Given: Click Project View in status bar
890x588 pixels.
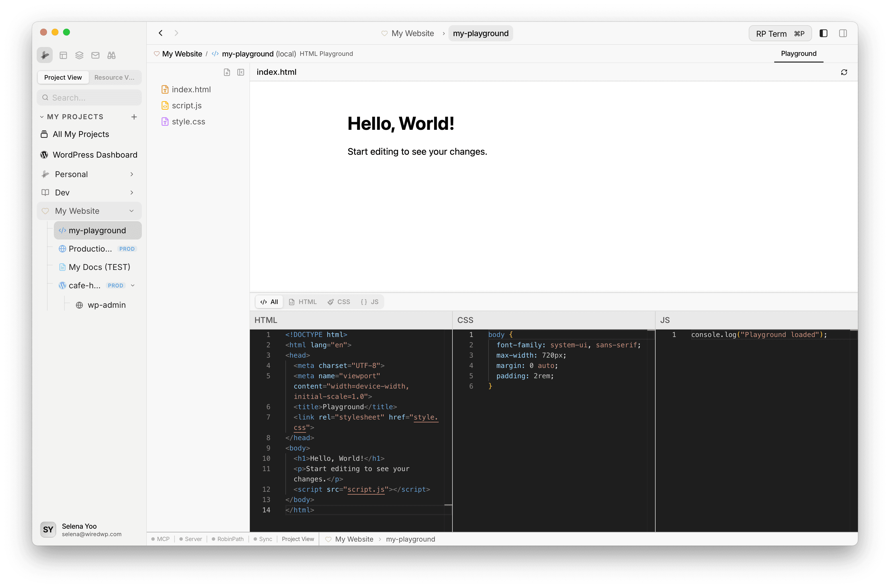Looking at the screenshot, I should (298, 539).
